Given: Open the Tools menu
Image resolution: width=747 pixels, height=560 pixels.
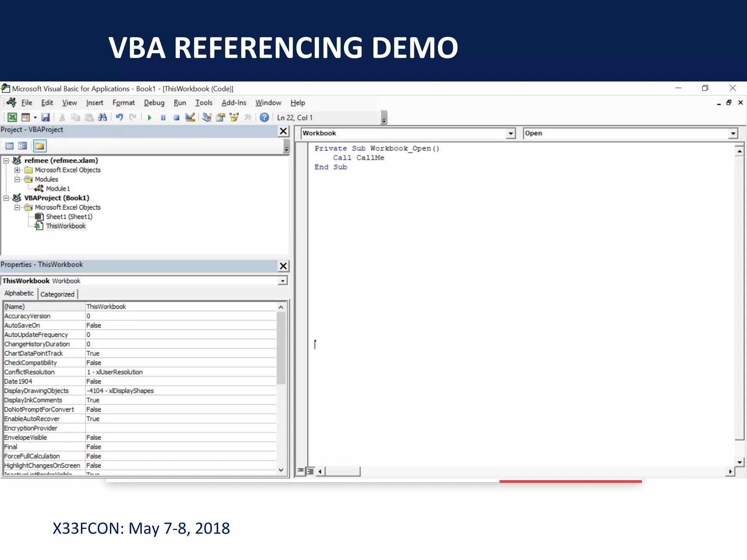Looking at the screenshot, I should click(x=204, y=103).
